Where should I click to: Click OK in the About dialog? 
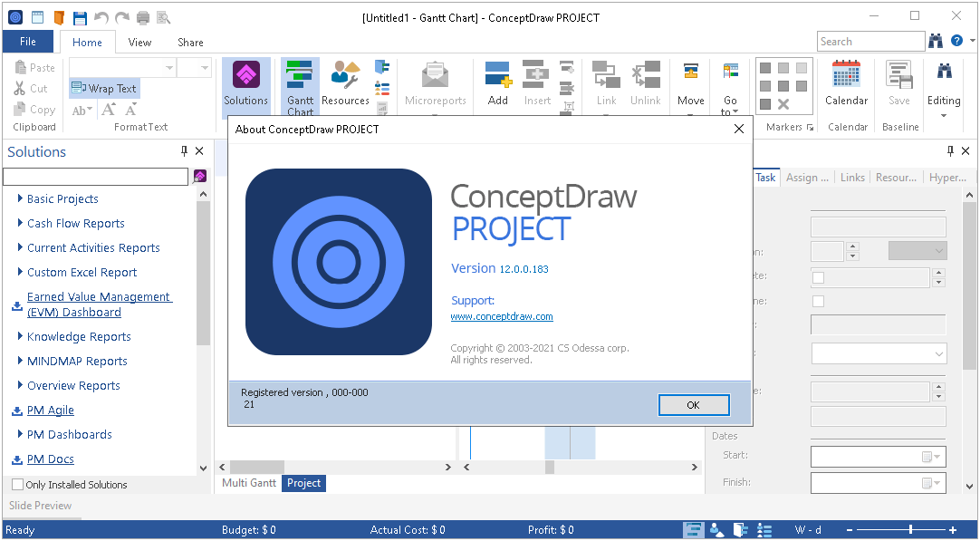click(x=694, y=405)
